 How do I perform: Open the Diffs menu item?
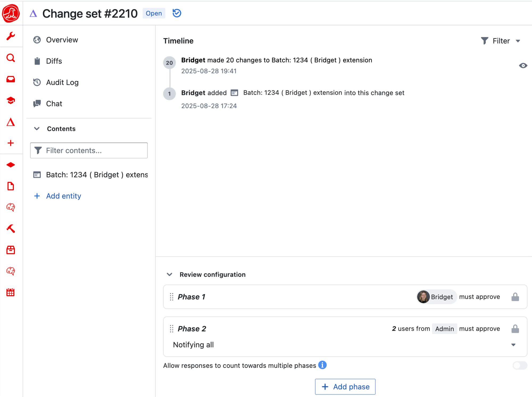(x=54, y=61)
